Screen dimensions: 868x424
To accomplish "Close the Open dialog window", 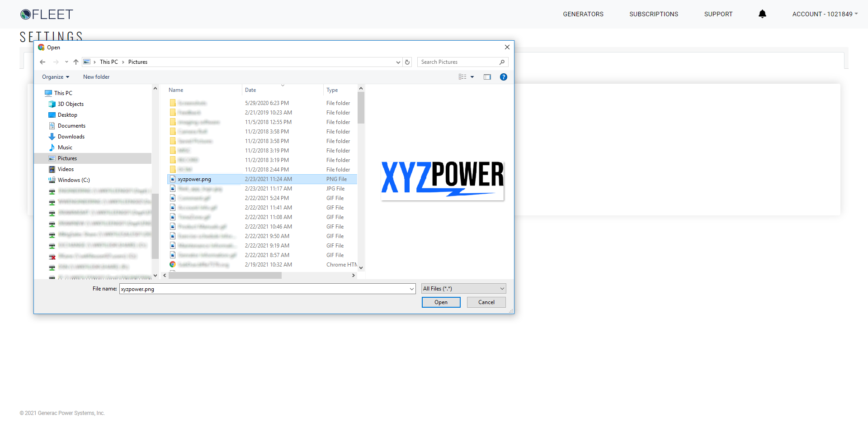I will pyautogui.click(x=507, y=47).
